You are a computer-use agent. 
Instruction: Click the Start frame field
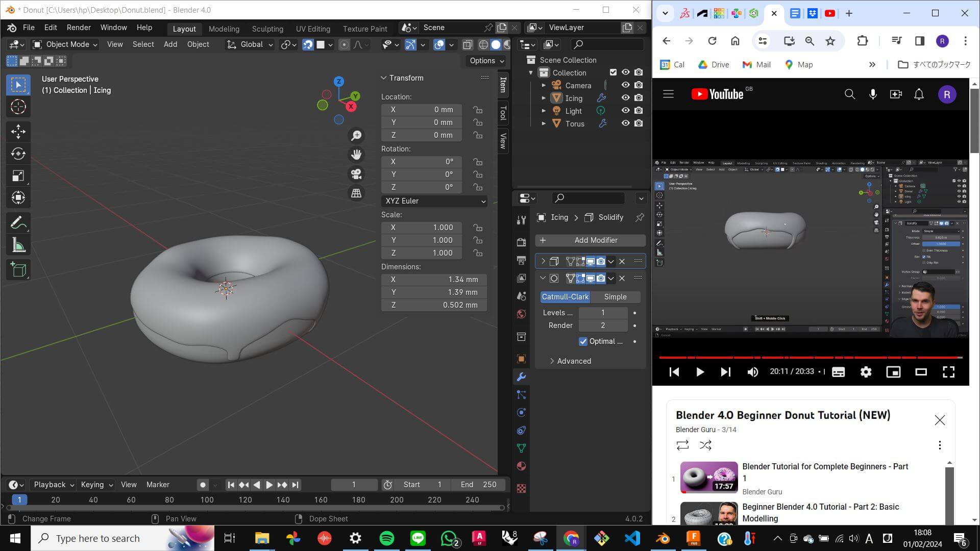pos(422,485)
